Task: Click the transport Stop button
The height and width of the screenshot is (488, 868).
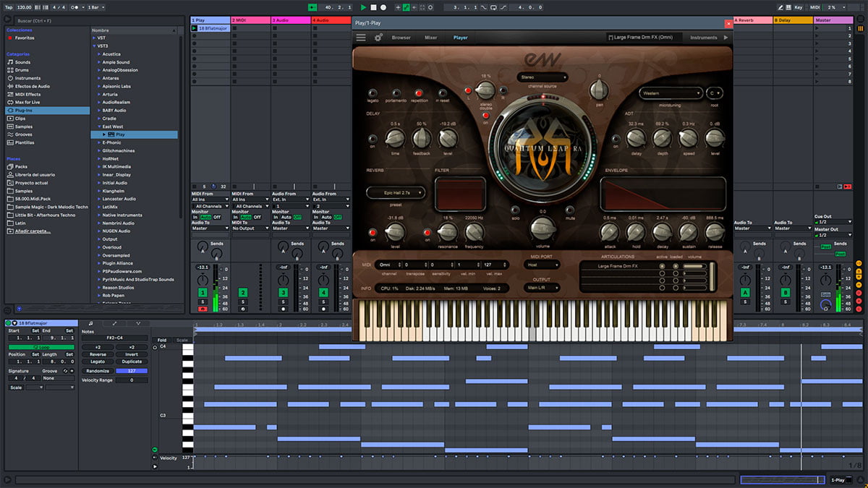Action: (x=373, y=7)
